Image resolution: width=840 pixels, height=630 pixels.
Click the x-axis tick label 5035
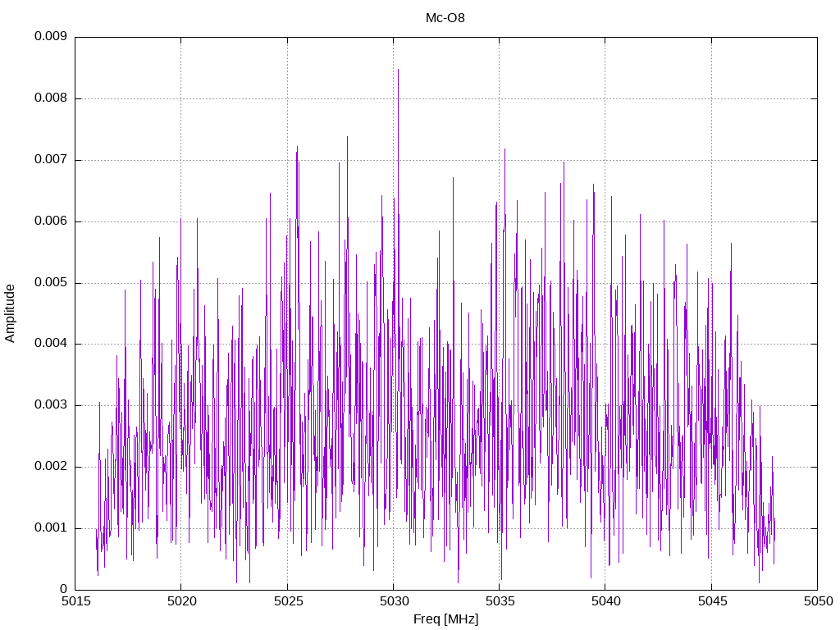[500, 601]
